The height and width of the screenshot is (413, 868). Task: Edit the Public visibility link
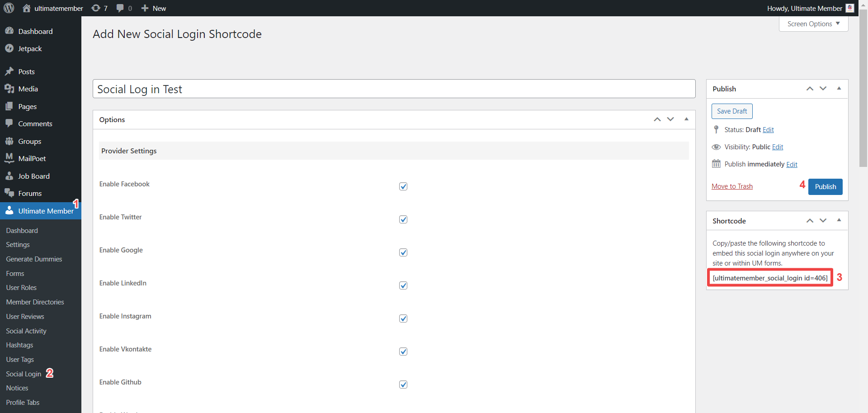[778, 147]
